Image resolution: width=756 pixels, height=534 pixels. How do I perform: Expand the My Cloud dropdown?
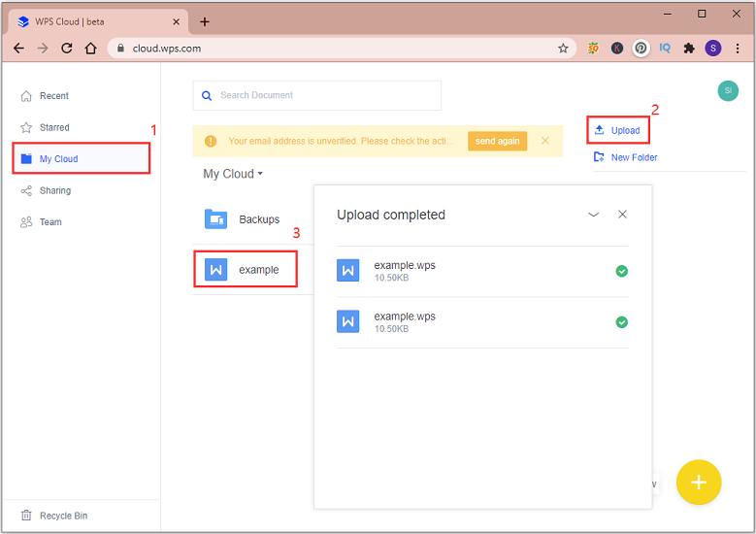(233, 174)
